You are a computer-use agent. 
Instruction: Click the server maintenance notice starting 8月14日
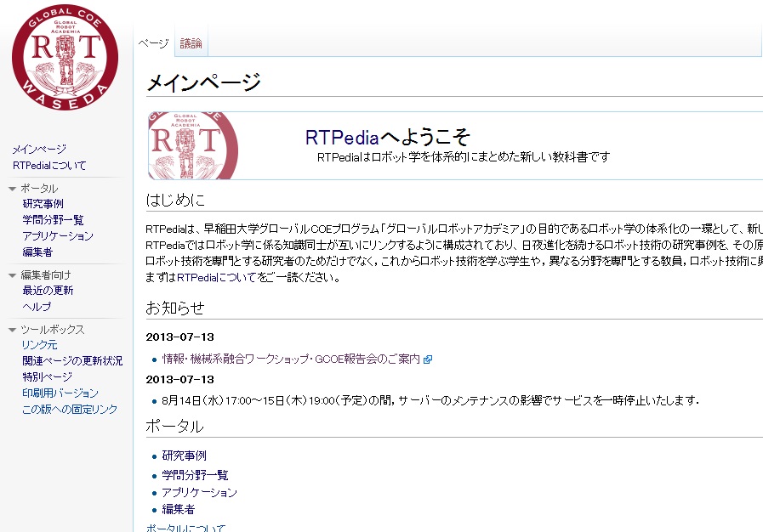(x=430, y=401)
